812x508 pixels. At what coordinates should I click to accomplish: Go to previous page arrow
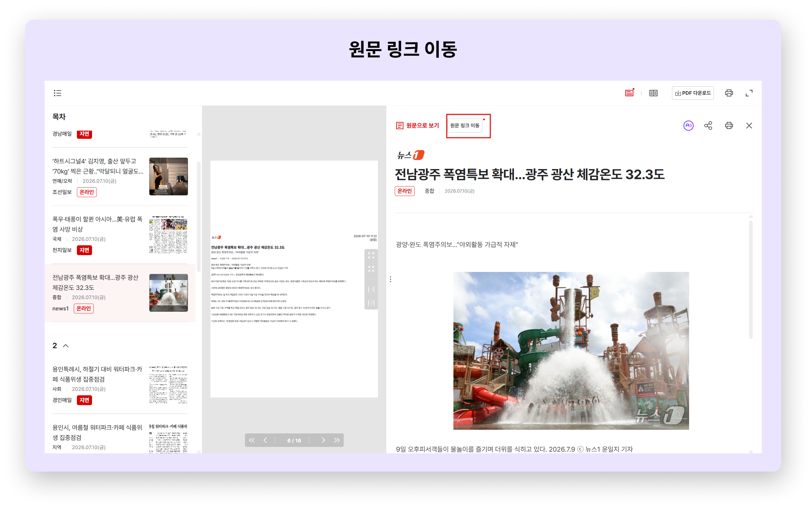tap(265, 440)
